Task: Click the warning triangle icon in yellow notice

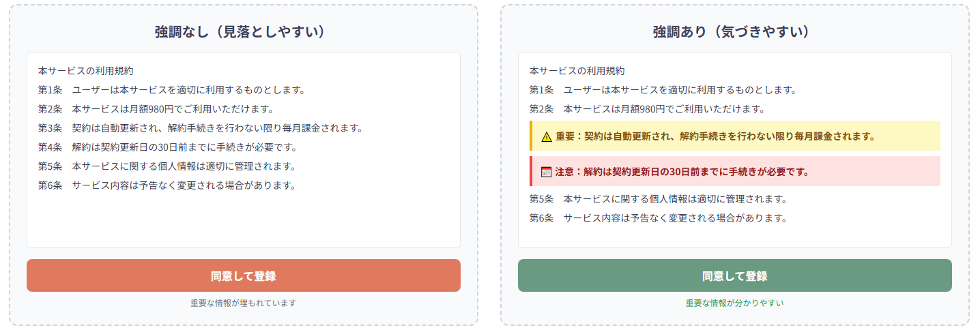Action: [x=547, y=136]
